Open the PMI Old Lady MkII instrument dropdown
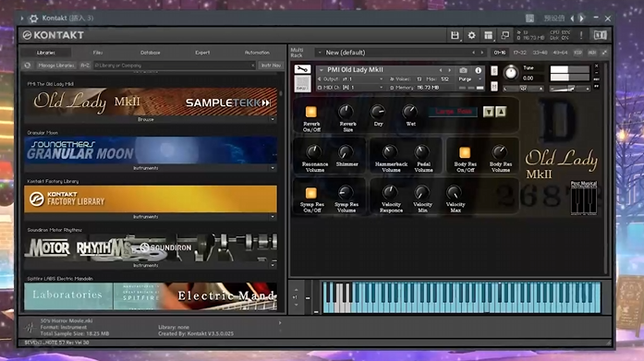This screenshot has width=644, height=361. [x=322, y=70]
